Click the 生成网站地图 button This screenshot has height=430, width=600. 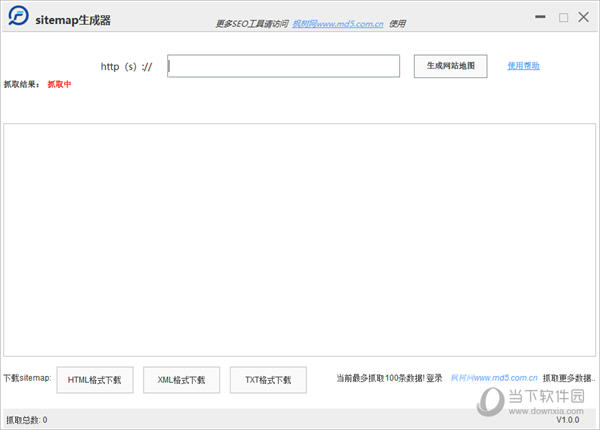450,66
